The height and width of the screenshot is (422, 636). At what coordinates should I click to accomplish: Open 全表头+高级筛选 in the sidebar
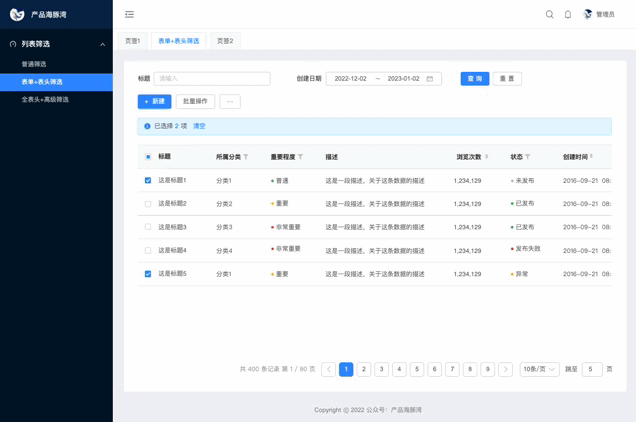[56, 99]
